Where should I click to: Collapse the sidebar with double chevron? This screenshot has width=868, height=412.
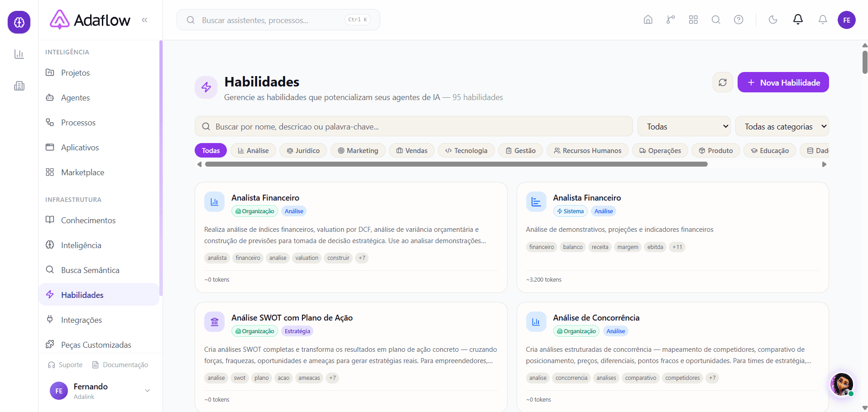(144, 20)
